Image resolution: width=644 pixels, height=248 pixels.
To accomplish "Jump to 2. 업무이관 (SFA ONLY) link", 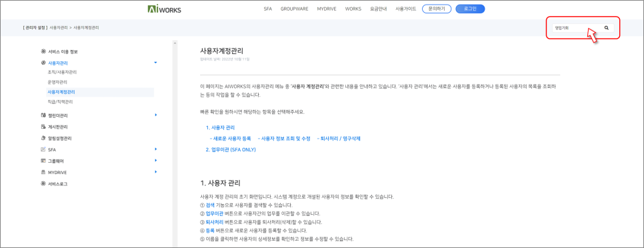I will coord(231,150).
